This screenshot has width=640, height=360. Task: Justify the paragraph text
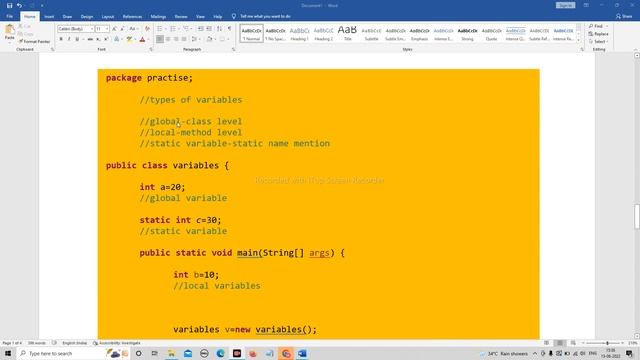[184, 39]
